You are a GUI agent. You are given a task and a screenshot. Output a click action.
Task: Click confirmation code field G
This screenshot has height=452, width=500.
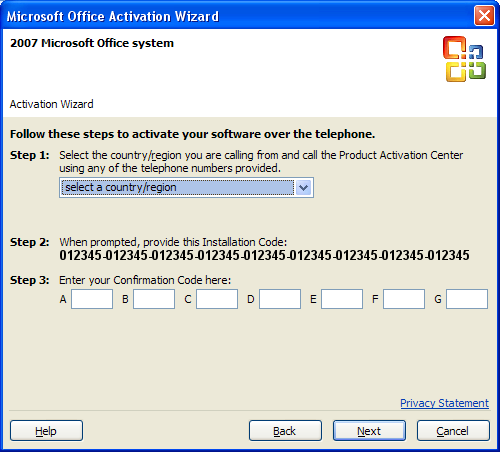coord(467,299)
